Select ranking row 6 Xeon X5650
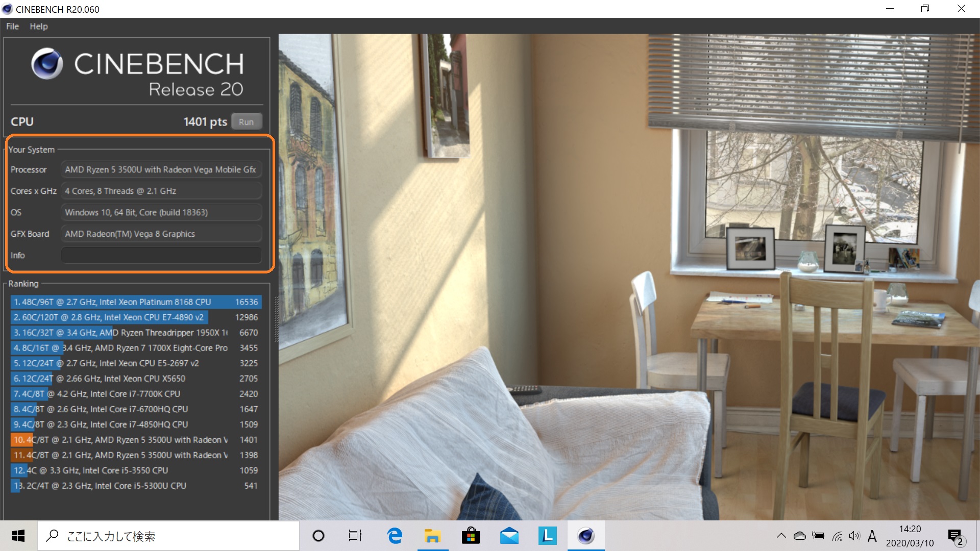The width and height of the screenshot is (980, 551). point(136,379)
